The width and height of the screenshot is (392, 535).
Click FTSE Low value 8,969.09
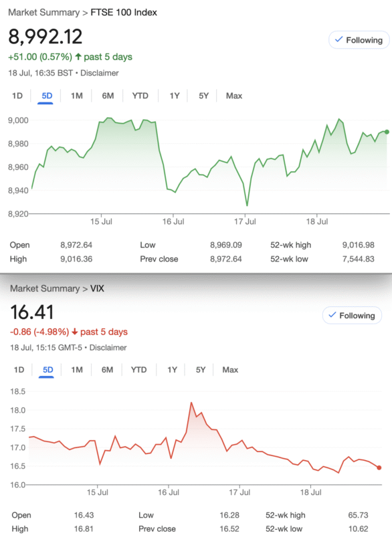tap(226, 245)
